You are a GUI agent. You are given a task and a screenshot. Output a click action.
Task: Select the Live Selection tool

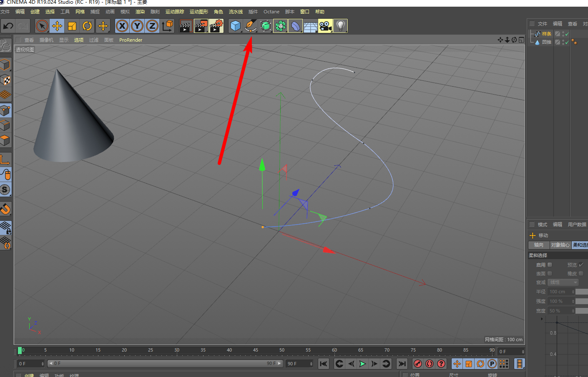[x=42, y=26]
